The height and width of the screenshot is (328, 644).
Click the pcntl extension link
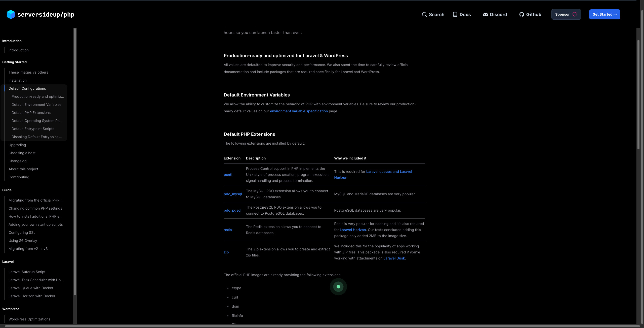[228, 175]
